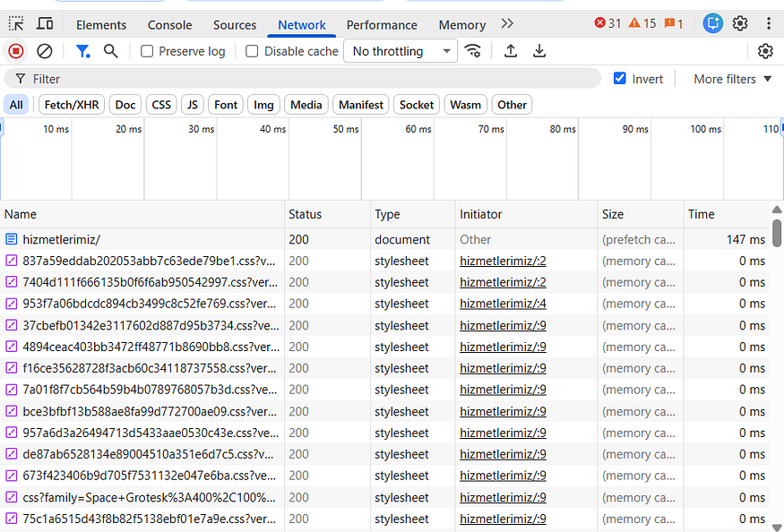Screen dimensions: 784x532
Task: Open network conditions wifi icon
Action: coord(472,51)
